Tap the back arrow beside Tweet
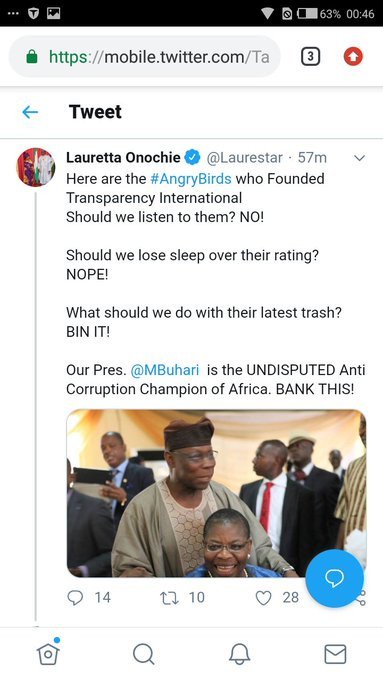Image resolution: width=383 pixels, height=680 pixels. point(30,112)
